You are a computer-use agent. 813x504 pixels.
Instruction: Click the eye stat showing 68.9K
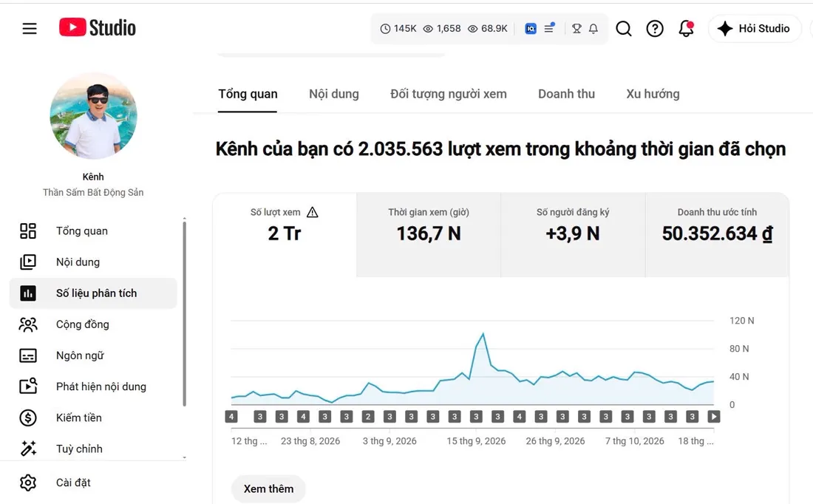487,29
